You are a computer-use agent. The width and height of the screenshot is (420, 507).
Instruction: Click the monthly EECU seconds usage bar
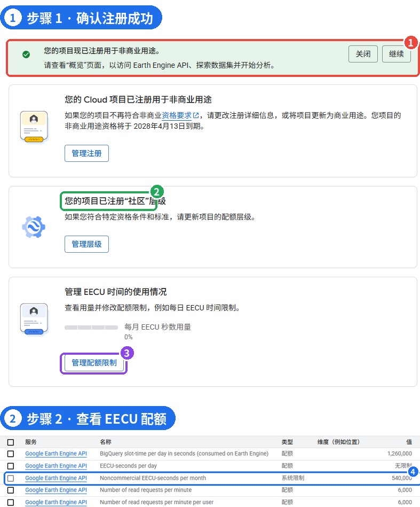tap(91, 327)
